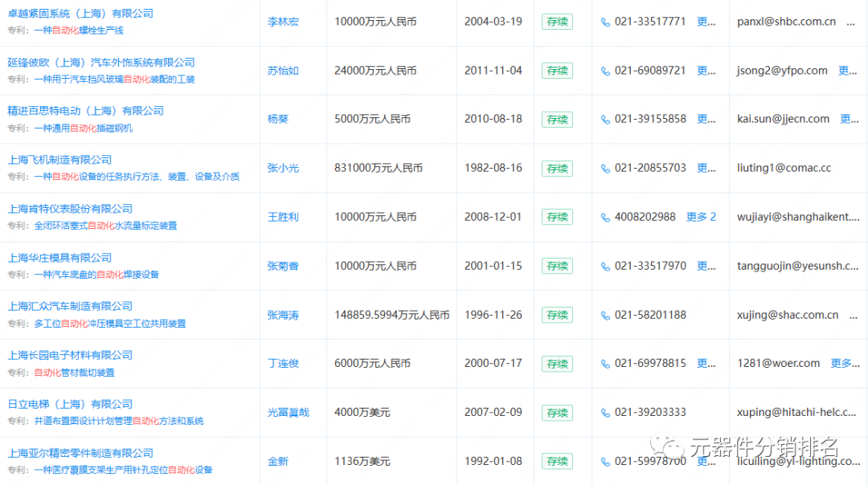Open patent 一种医疗覆膜支架生产用针孔定位自动化设备
The width and height of the screenshot is (868, 485).
124,470
